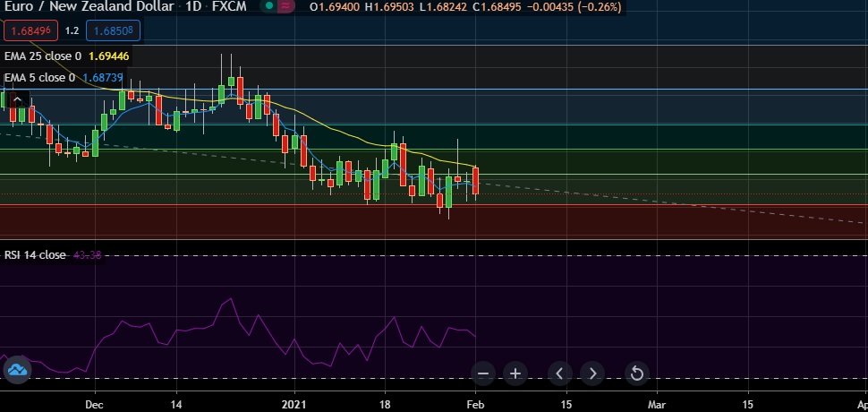Viewport: 868px width, 412px height.
Task: Select the RSI 14 close legend
Action: pos(35,255)
